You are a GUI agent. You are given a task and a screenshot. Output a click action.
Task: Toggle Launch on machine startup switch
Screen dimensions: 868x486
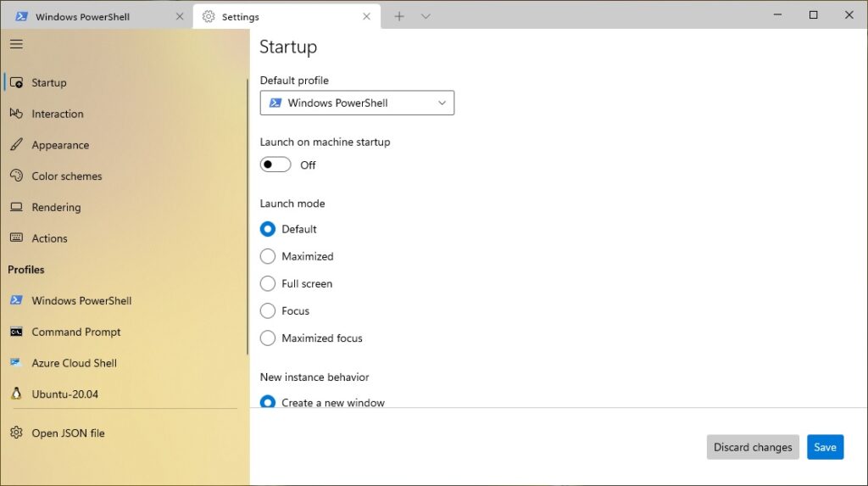pos(275,165)
